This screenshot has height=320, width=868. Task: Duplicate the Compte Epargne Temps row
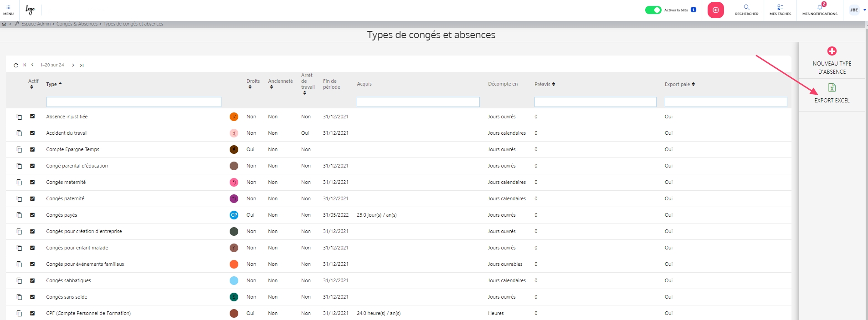(x=19, y=150)
